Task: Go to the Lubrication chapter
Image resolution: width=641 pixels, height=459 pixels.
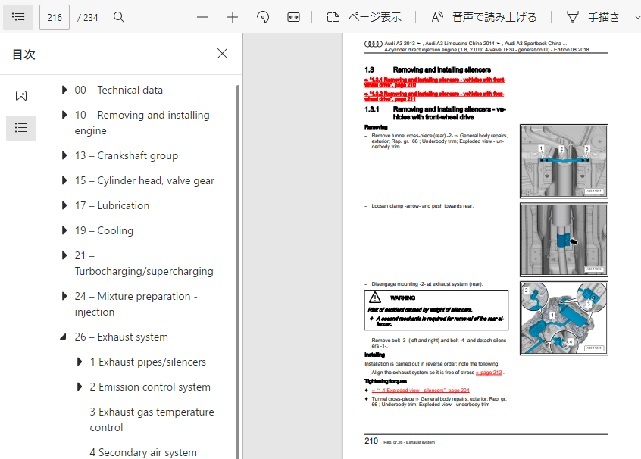Action: [x=112, y=205]
